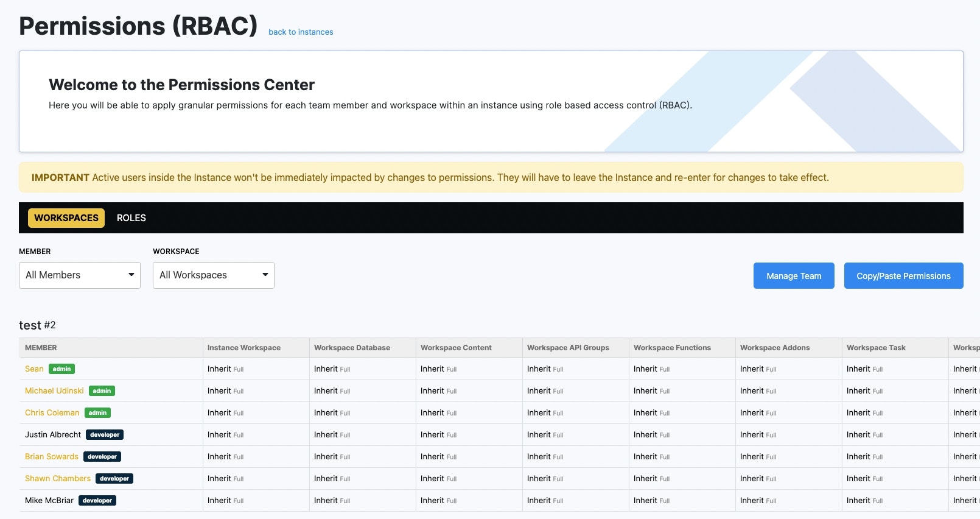Edit Michael Udinski's Workspace Content permission
The height and width of the screenshot is (519, 980).
click(x=438, y=391)
